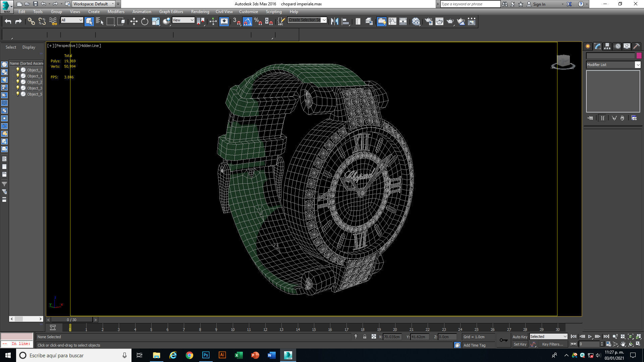Open the Schematic View icon

pyautogui.click(x=403, y=21)
